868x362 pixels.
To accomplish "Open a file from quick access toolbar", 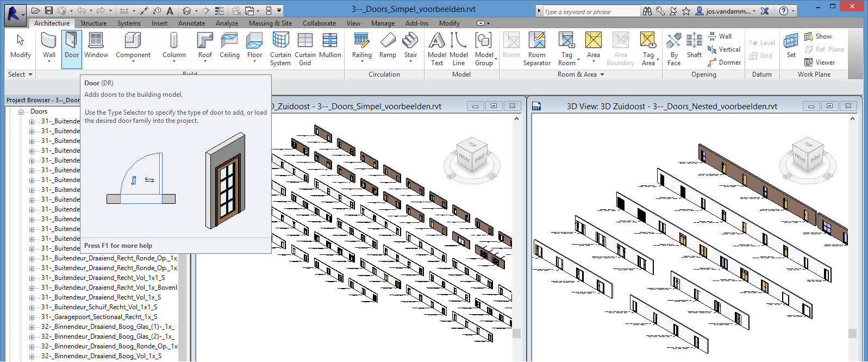I will [x=36, y=10].
